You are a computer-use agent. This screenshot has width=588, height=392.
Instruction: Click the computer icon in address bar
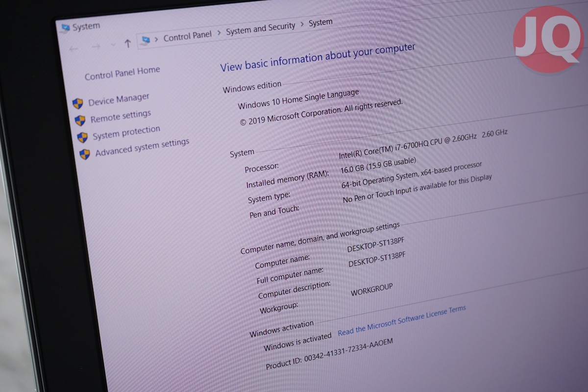click(x=145, y=41)
